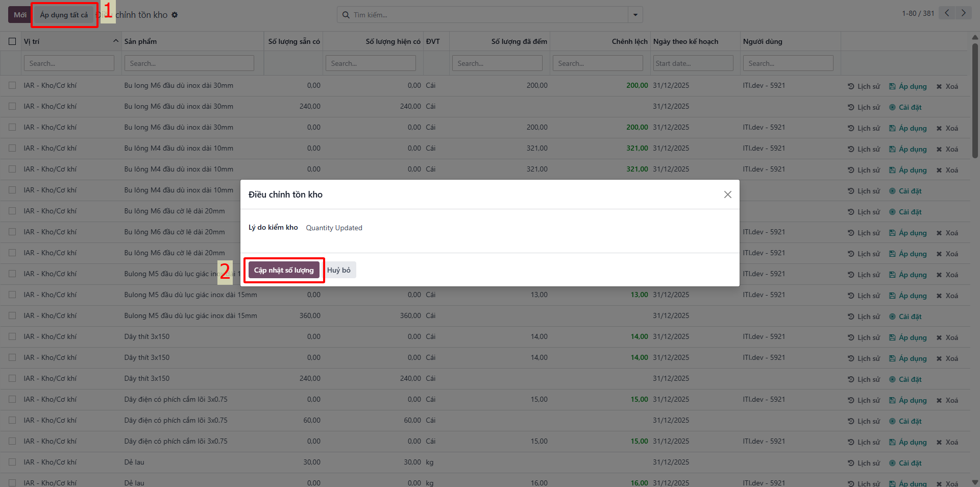Click Huỷ bỏ in the dialog
Image resolution: width=980 pixels, height=487 pixels.
coord(339,270)
